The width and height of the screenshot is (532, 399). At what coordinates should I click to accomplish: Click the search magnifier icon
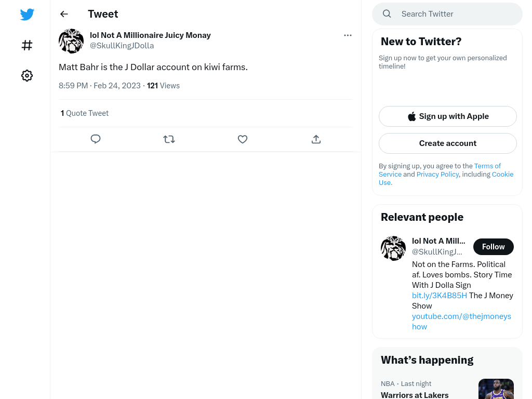[387, 14]
